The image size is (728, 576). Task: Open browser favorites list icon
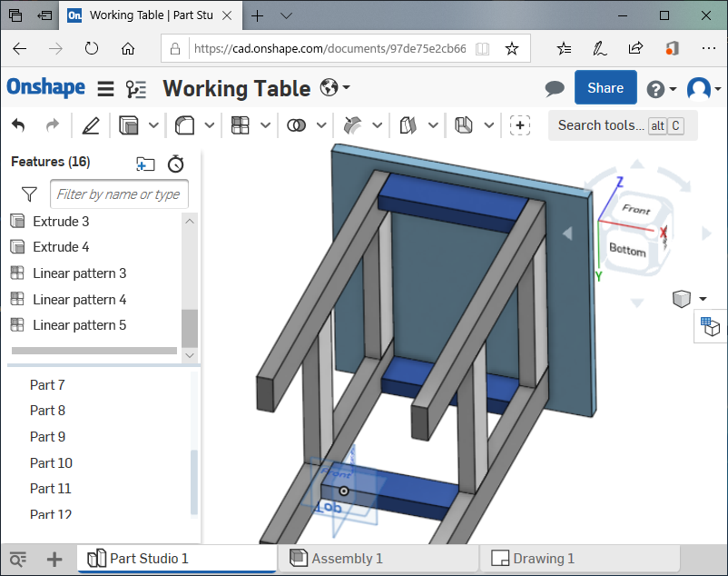564,48
